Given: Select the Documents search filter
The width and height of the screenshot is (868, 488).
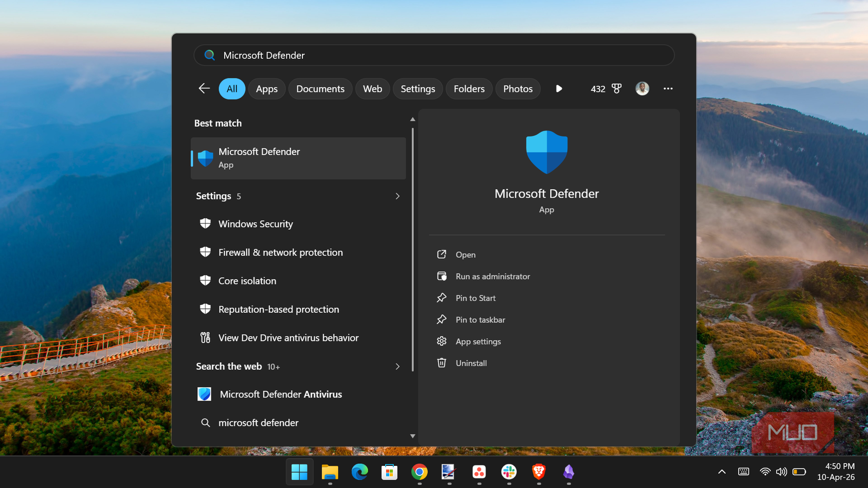Looking at the screenshot, I should click(320, 88).
